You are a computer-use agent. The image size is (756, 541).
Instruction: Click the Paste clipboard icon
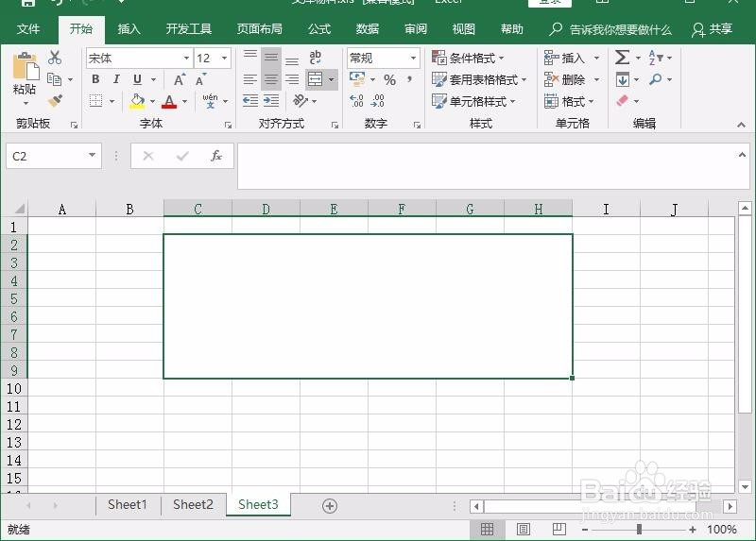[26, 66]
